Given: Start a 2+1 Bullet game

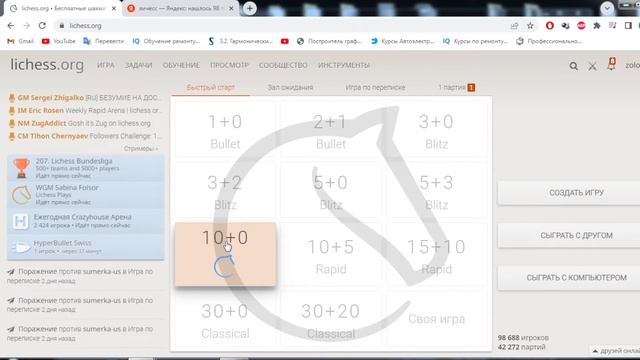Looking at the screenshot, I should coord(331,129).
